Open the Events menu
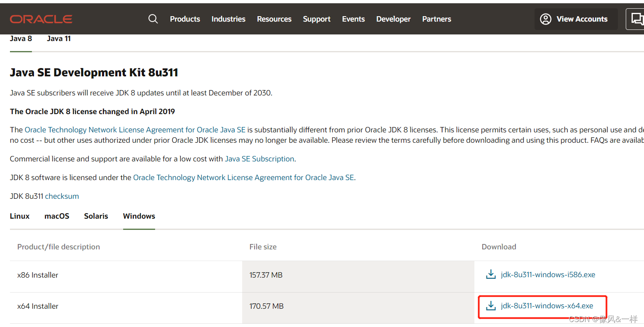 tap(353, 19)
